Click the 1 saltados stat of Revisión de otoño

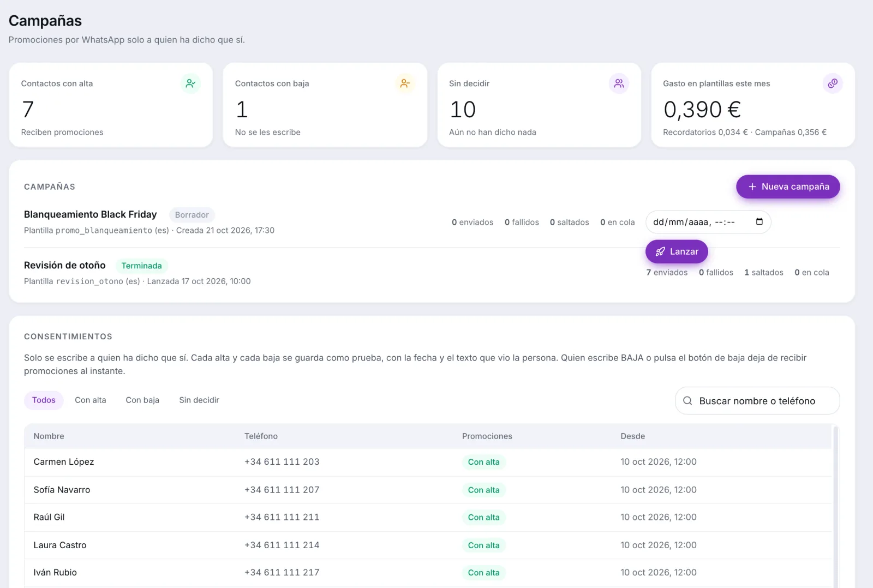tap(764, 272)
